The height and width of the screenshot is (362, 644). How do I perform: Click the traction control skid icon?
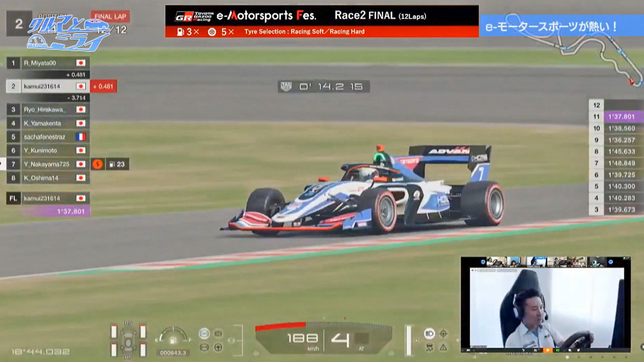click(x=429, y=348)
